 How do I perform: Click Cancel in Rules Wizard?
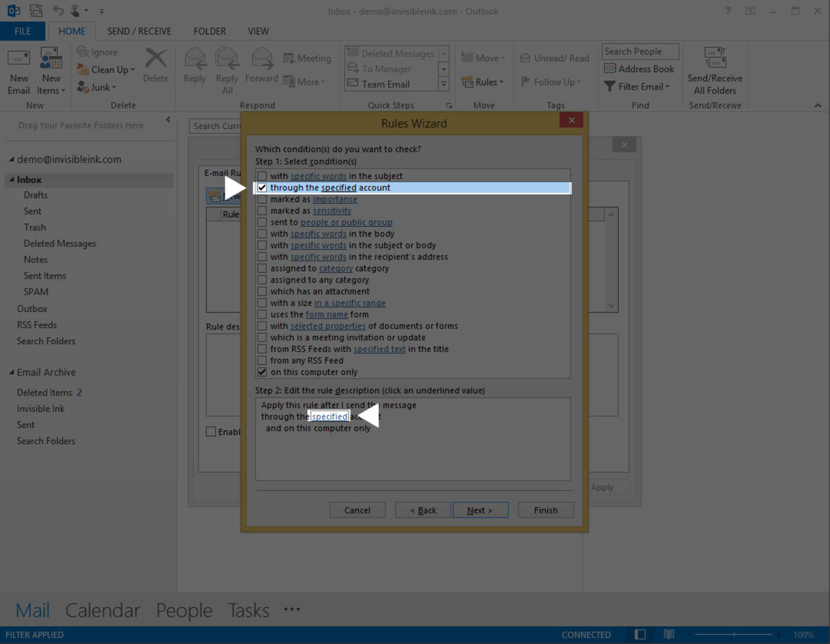coord(357,510)
